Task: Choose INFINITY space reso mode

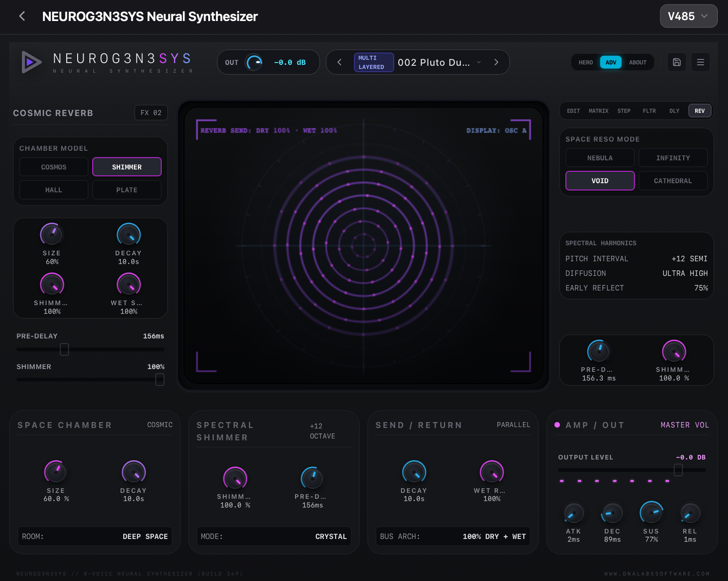Action: (x=673, y=158)
